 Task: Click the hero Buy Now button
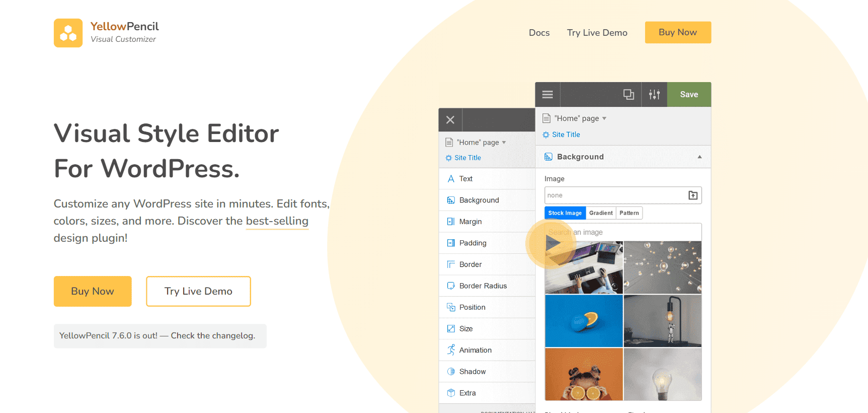(93, 291)
